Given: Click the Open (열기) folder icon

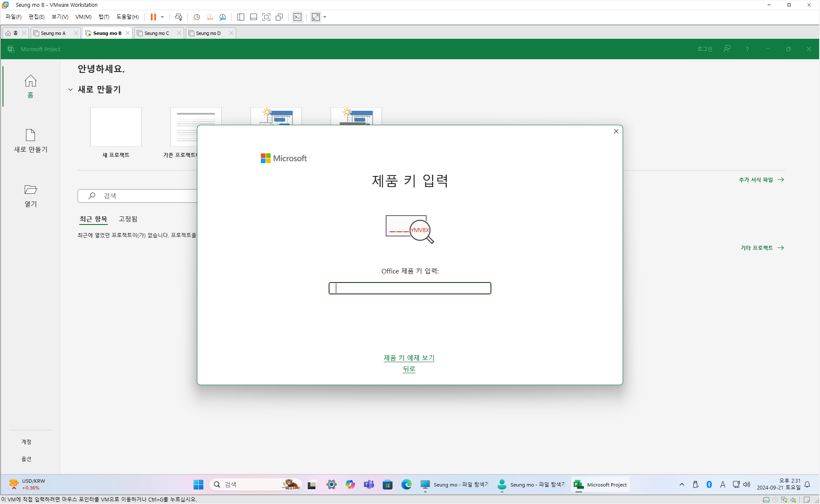Looking at the screenshot, I should [x=30, y=190].
